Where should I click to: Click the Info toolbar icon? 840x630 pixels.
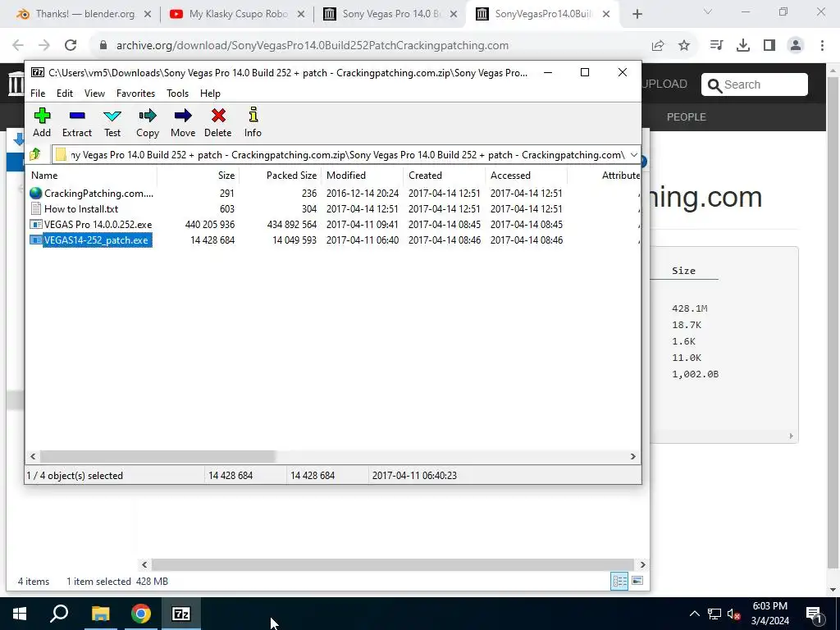pos(253,115)
